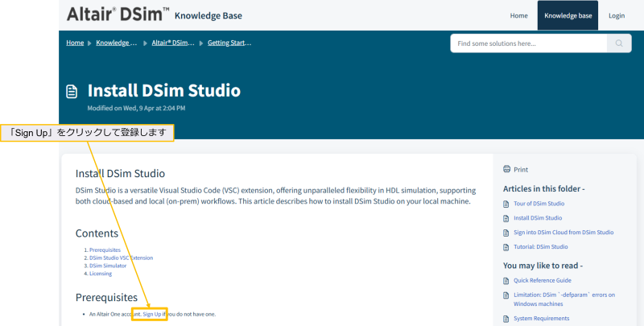
Task: Open the Limitation: DSim -defparam errors article
Action: coord(564,299)
